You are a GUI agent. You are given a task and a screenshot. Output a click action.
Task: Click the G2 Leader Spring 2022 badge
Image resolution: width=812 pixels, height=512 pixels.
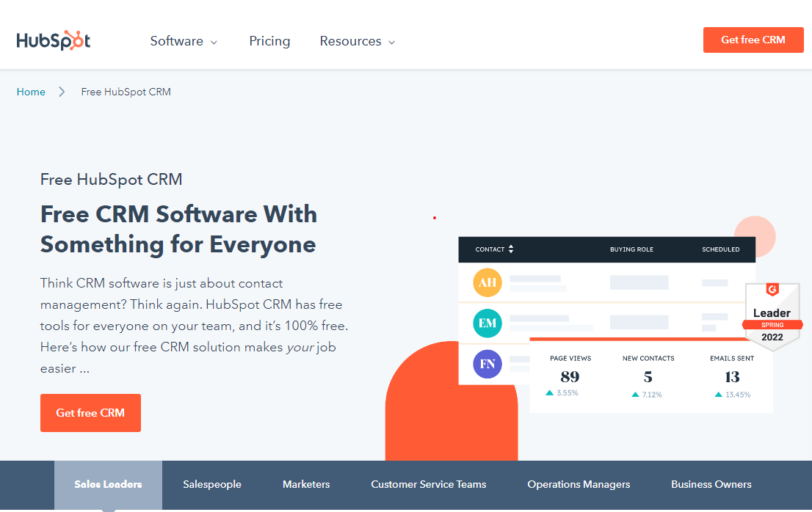772,316
